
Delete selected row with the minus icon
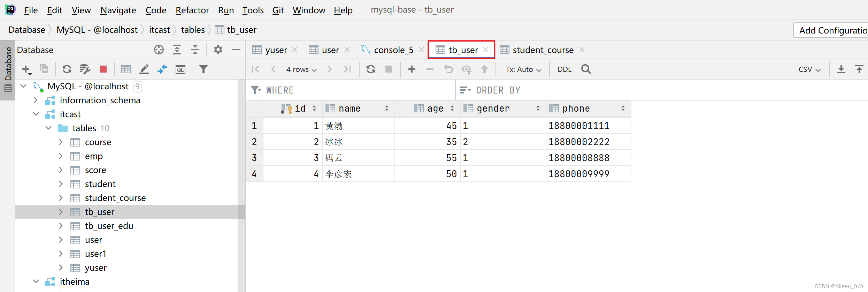(430, 69)
